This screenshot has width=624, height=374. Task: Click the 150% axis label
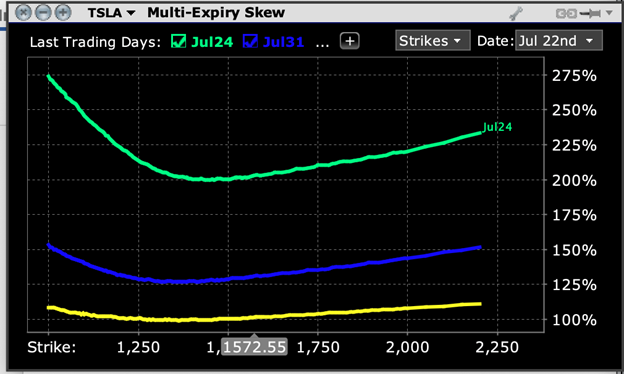(x=574, y=250)
